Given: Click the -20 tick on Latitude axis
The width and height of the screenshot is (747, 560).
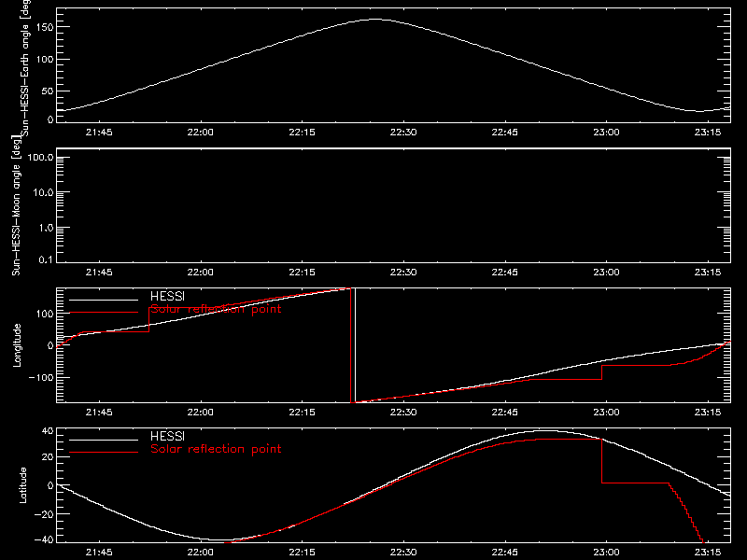Looking at the screenshot, I should 44,514.
